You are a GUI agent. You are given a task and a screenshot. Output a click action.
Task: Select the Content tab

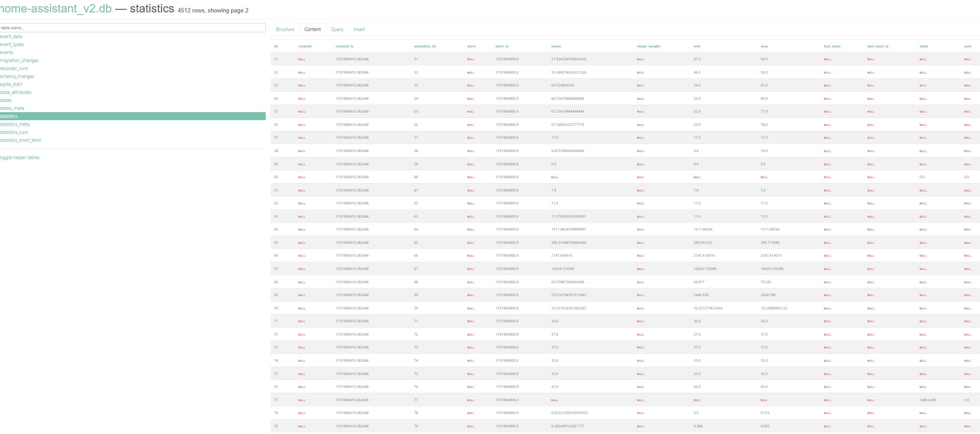(x=313, y=29)
